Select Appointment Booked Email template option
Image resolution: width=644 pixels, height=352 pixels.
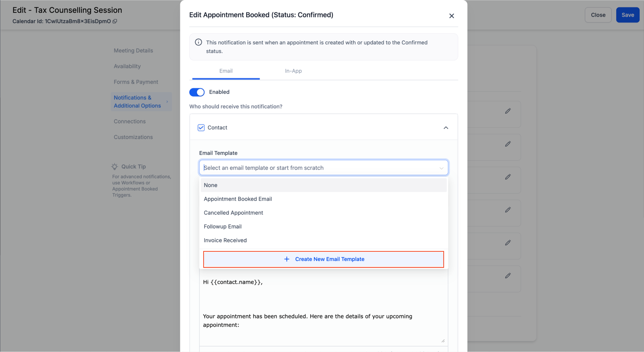pyautogui.click(x=238, y=199)
